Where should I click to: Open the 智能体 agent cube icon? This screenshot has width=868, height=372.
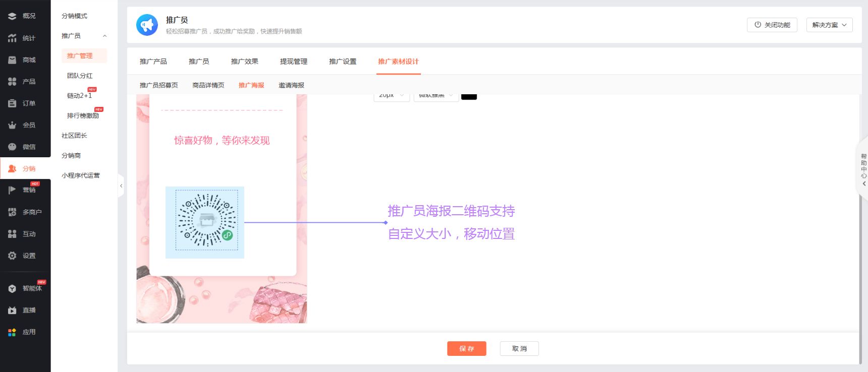tap(12, 289)
